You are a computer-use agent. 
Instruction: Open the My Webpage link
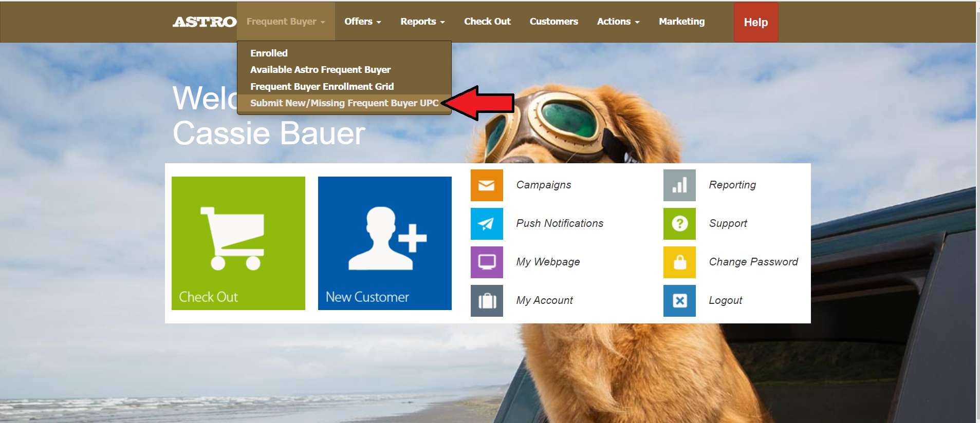548,262
